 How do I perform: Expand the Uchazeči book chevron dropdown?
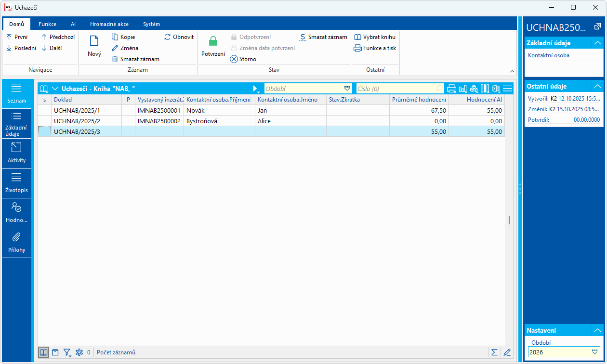click(55, 89)
